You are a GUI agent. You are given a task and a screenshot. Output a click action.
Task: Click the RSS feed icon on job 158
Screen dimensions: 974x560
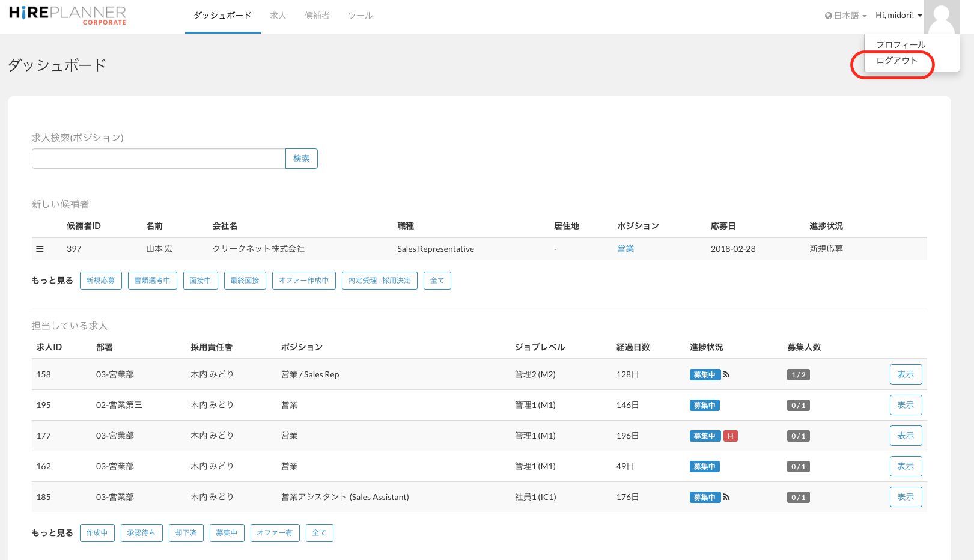click(726, 374)
